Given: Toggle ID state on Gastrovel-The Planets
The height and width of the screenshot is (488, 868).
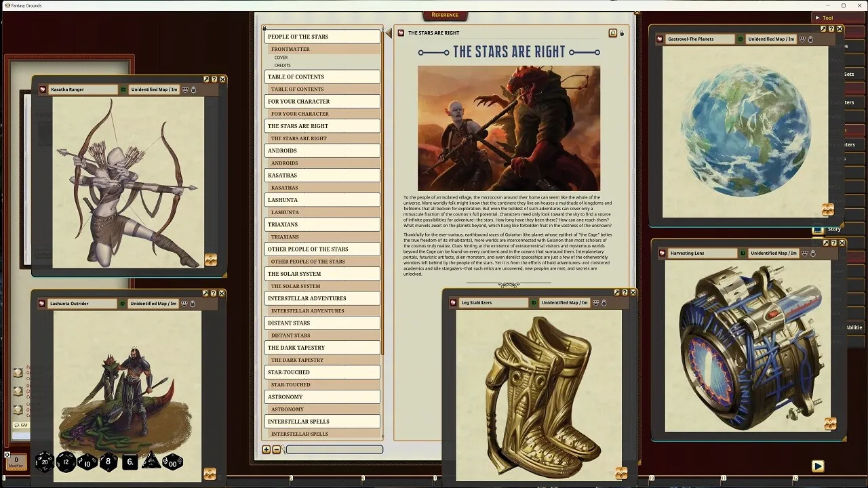Looking at the screenshot, I should click(741, 39).
